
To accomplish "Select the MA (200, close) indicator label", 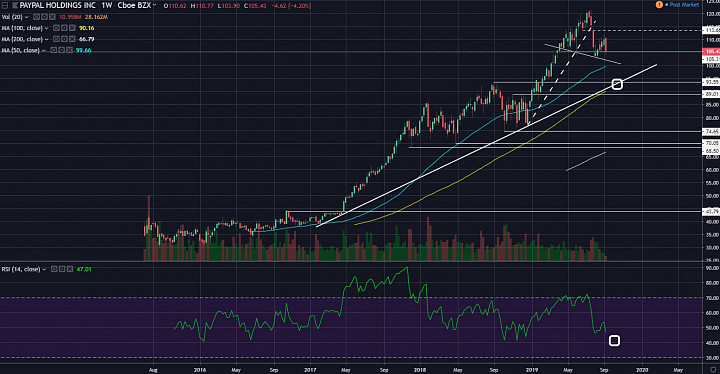I will 22,39.
